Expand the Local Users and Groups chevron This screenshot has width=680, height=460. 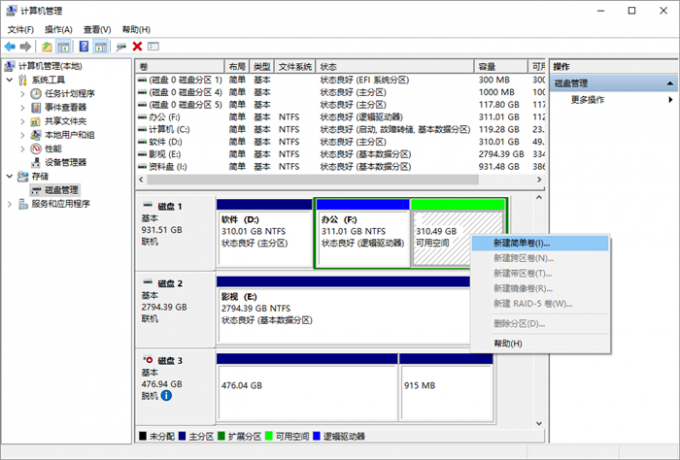pos(23,135)
